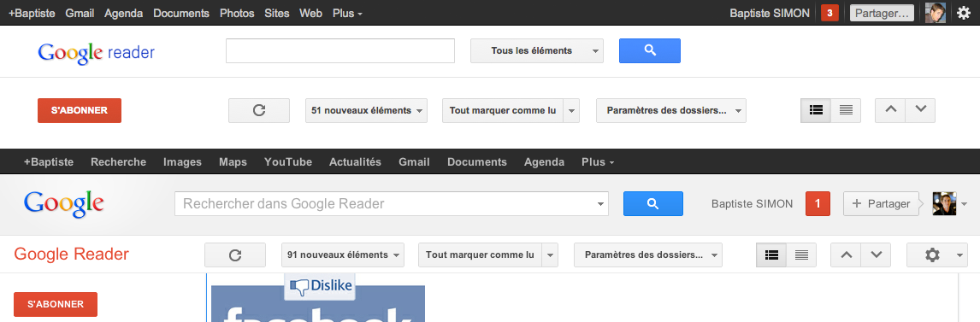The width and height of the screenshot is (980, 322).
Task: Click the lower Google logo
Action: (64, 204)
